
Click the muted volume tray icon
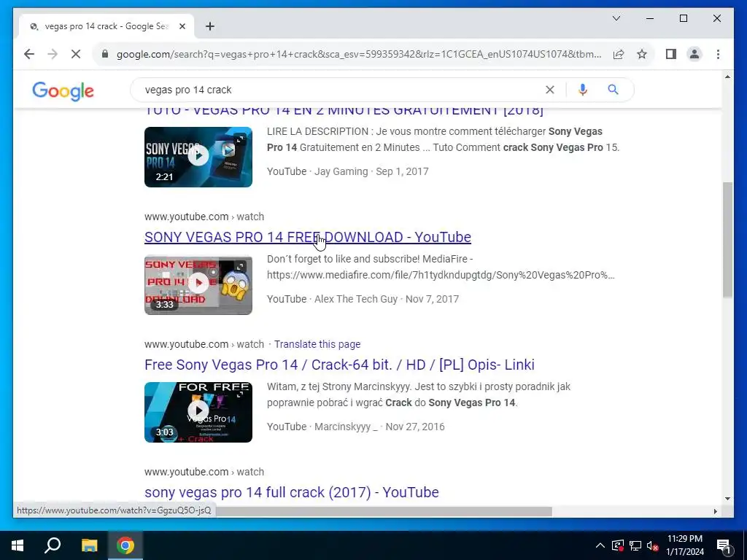tap(652, 545)
